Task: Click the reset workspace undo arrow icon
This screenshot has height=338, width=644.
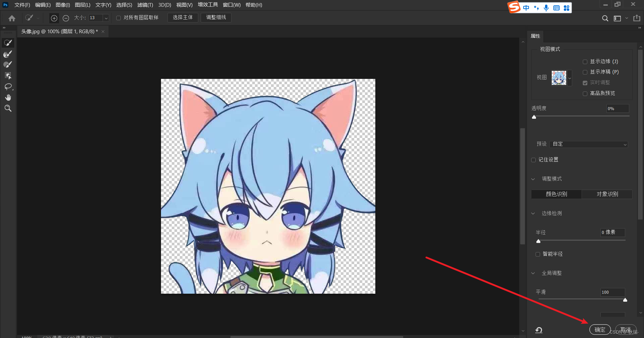Action: (x=539, y=330)
